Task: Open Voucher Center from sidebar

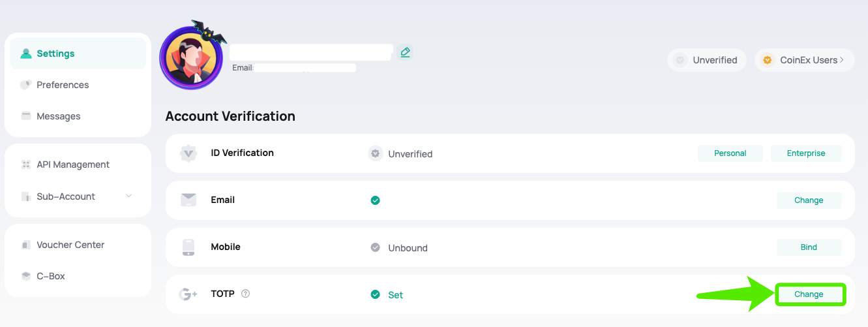Action: click(70, 245)
